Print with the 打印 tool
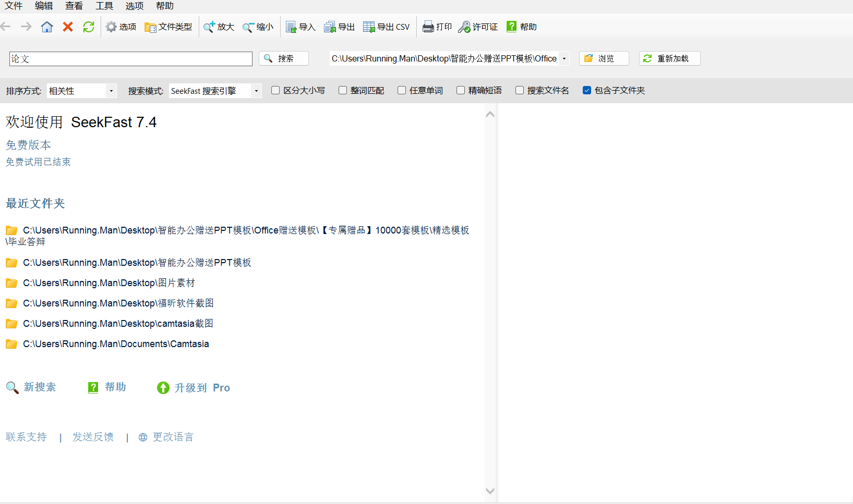853x504 pixels. [x=437, y=27]
